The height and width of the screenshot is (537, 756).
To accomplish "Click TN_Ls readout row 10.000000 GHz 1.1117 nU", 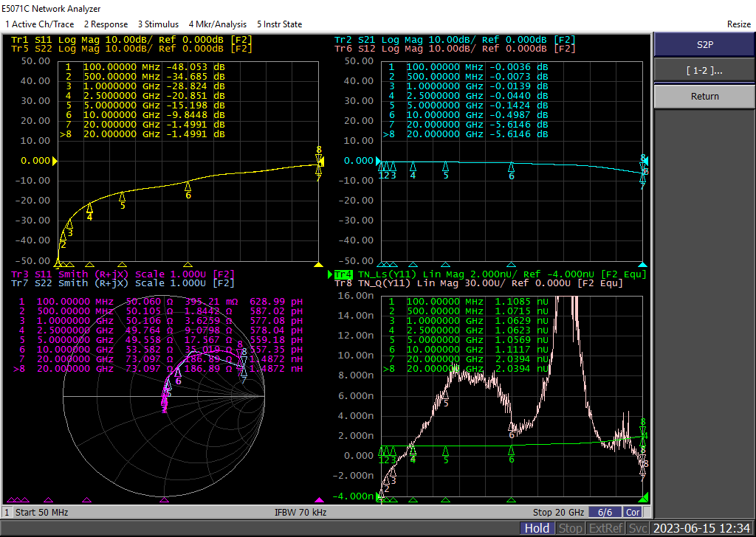I will pos(468,350).
